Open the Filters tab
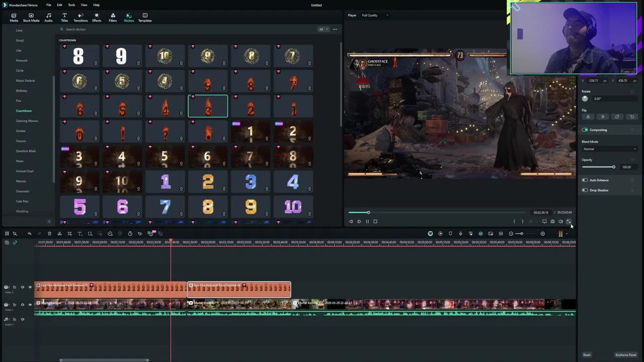 113,18
